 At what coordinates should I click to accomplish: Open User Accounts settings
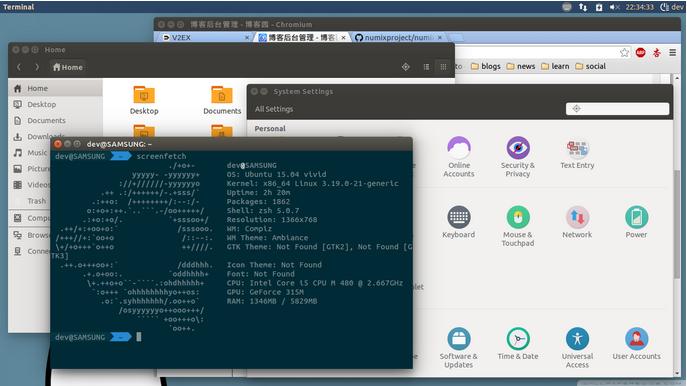pyautogui.click(x=636, y=344)
